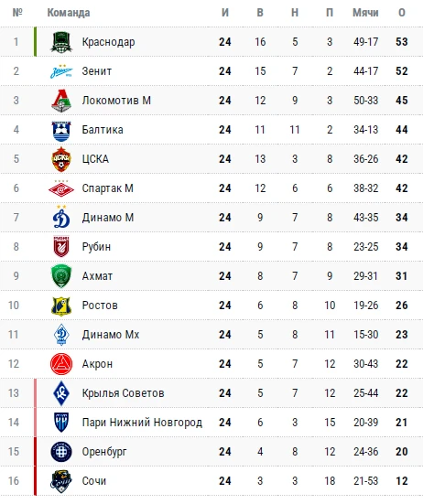Screen dimensions: 423x504
Task: Click the Рубин team crest
Action: click(61, 247)
